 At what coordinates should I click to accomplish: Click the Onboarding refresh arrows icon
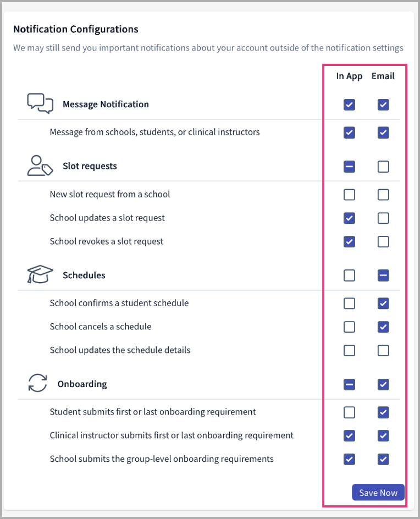38,384
